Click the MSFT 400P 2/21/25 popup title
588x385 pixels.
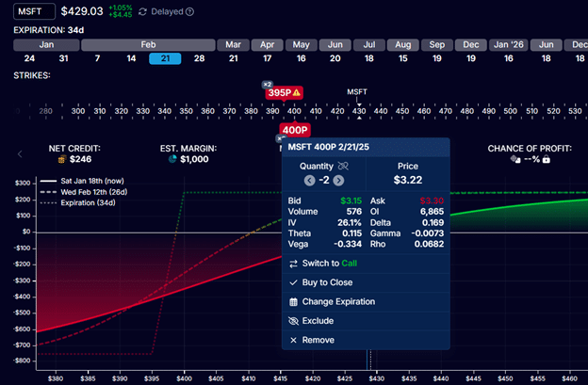pos(329,147)
